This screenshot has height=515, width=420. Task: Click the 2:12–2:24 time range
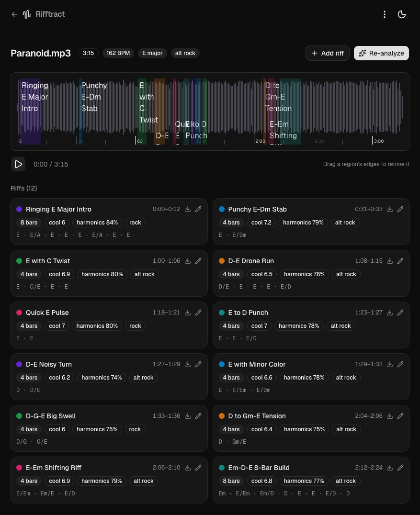pos(369,468)
